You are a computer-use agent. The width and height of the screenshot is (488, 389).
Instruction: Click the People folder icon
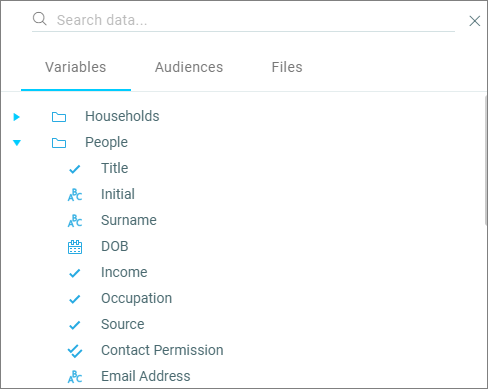(59, 143)
